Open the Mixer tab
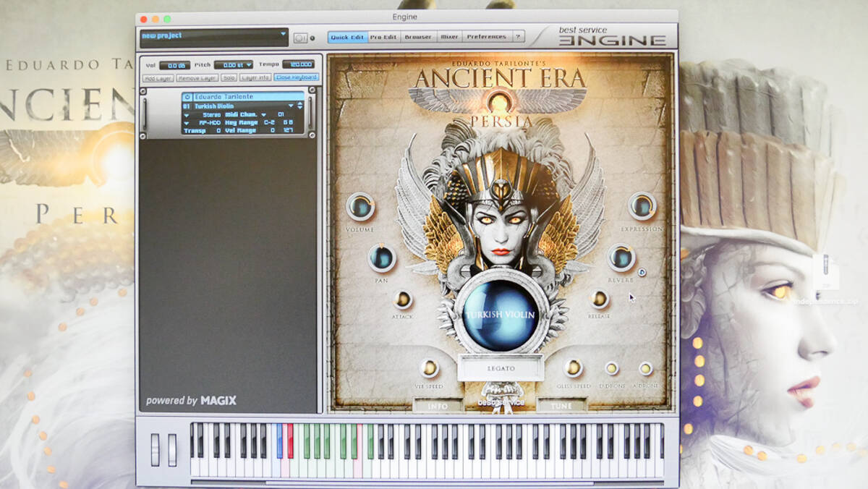Image resolution: width=868 pixels, height=489 pixels. point(449,37)
